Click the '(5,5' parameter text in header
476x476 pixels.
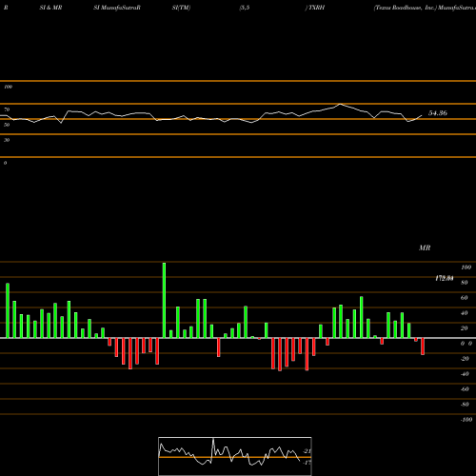click(245, 8)
